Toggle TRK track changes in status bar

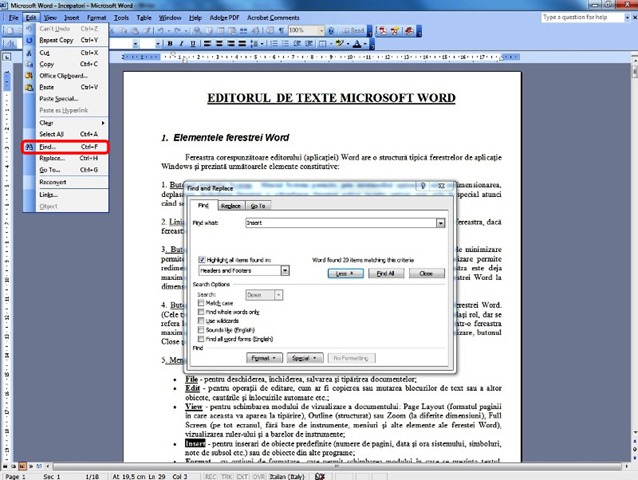pyautogui.click(x=227, y=476)
